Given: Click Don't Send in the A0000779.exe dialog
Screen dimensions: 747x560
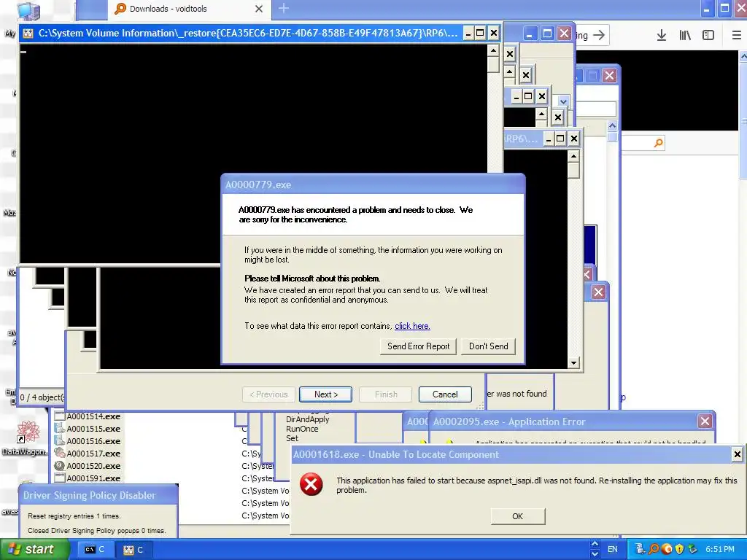Looking at the screenshot, I should coord(488,346).
